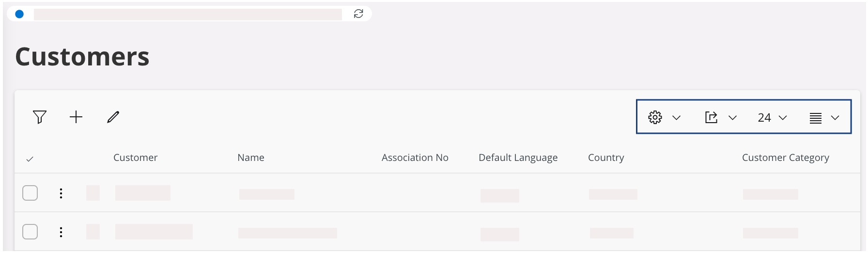This screenshot has height=254, width=868.
Task: Sort by the Customer column header
Action: 135,158
